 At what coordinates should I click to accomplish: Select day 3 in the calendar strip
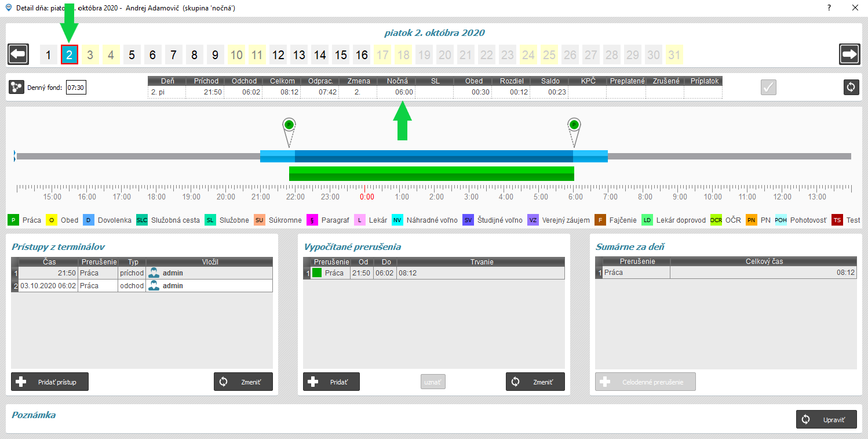(x=90, y=55)
